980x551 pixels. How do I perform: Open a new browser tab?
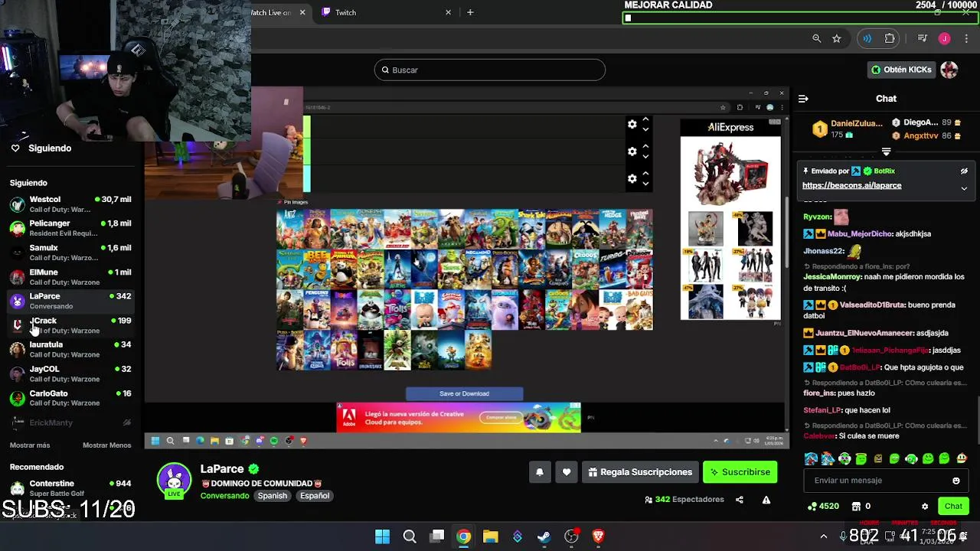pyautogui.click(x=470, y=12)
